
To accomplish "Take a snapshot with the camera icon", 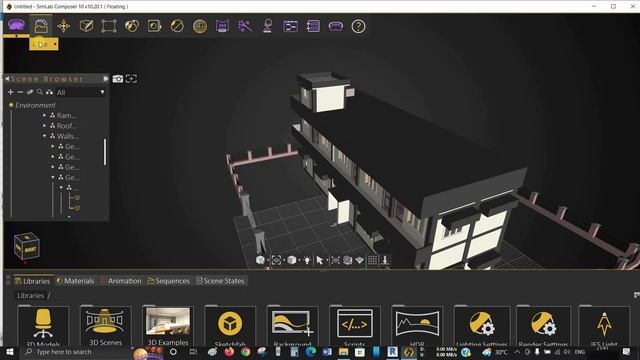I will (x=118, y=78).
